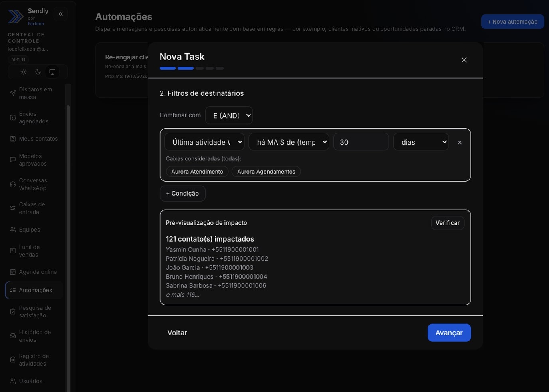549x392 pixels.
Task: Select system theme monitor icon
Action: [52, 72]
